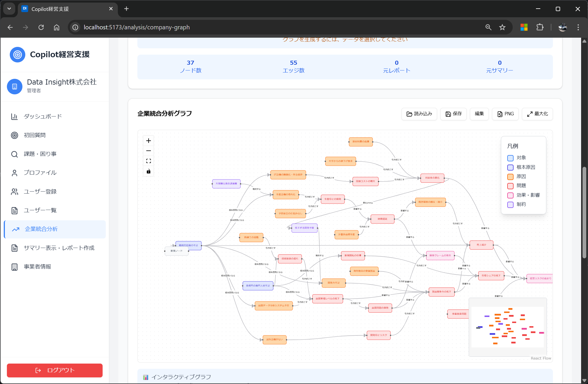Click the React Flow minimap
This screenshot has height=384, width=588.
tap(508, 327)
